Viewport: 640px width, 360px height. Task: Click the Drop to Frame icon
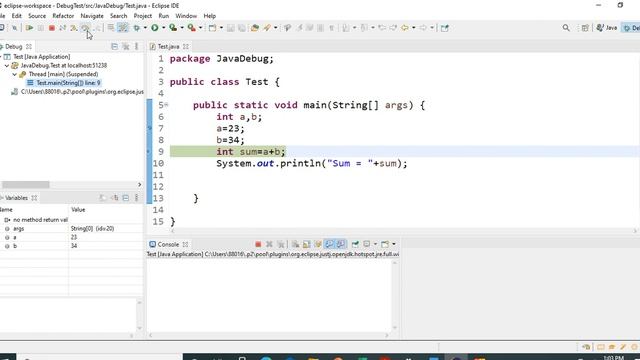[x=111, y=28]
